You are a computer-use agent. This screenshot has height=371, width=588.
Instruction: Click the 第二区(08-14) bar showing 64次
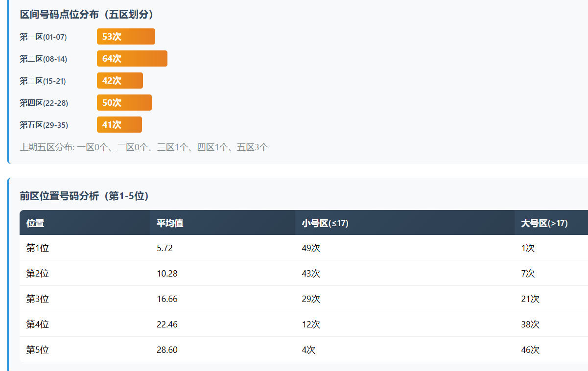pos(132,59)
